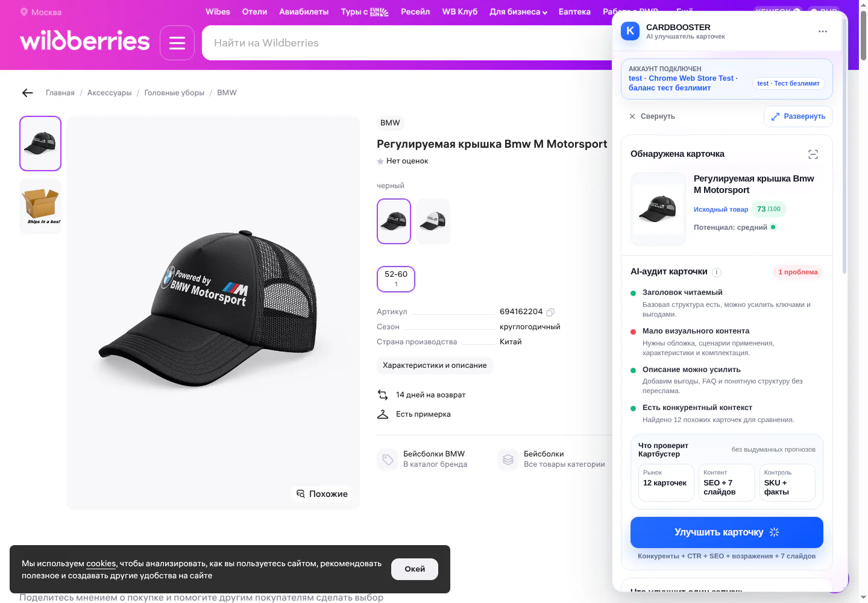The height and width of the screenshot is (603, 868).
Task: Copy the article number 694162204
Action: coord(550,312)
